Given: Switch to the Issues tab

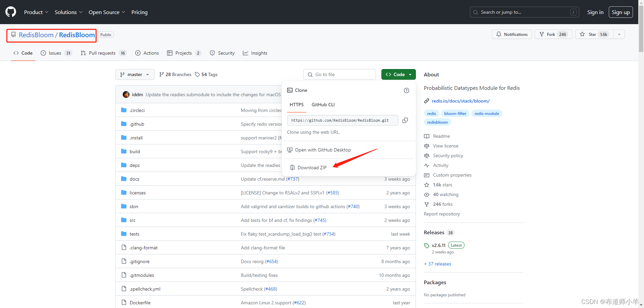Looking at the screenshot, I should coord(56,53).
